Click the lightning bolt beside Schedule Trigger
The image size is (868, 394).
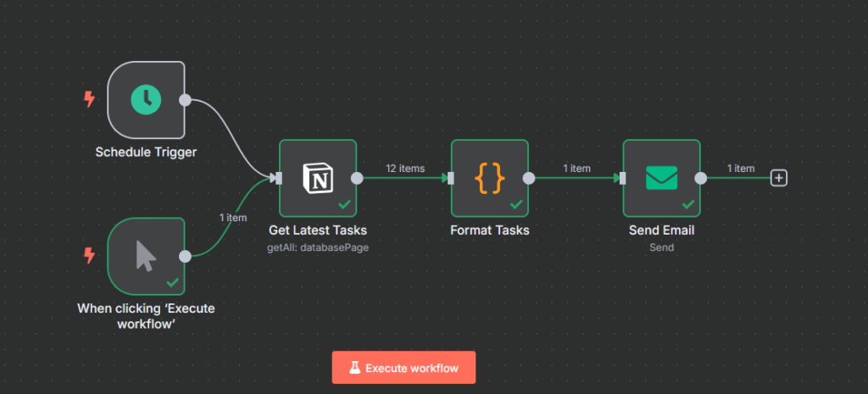(89, 100)
